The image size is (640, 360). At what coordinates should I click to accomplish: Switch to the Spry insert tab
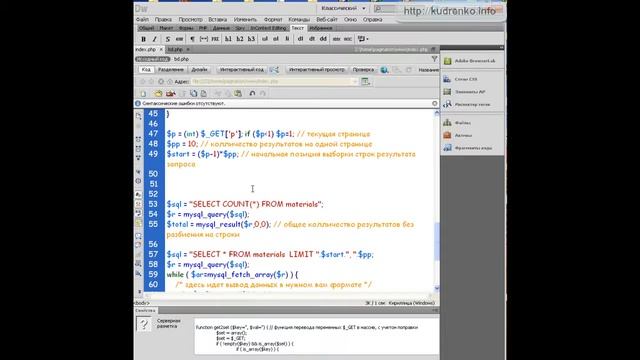[x=240, y=28]
